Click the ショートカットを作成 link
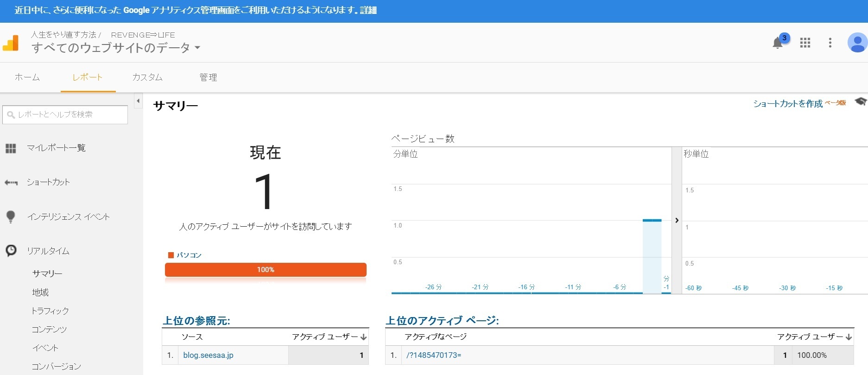The height and width of the screenshot is (375, 868). pyautogui.click(x=788, y=103)
